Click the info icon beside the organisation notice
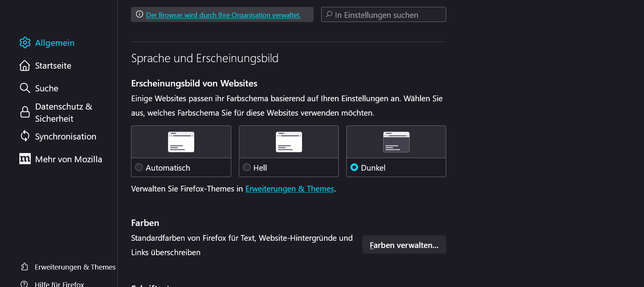 pyautogui.click(x=140, y=14)
